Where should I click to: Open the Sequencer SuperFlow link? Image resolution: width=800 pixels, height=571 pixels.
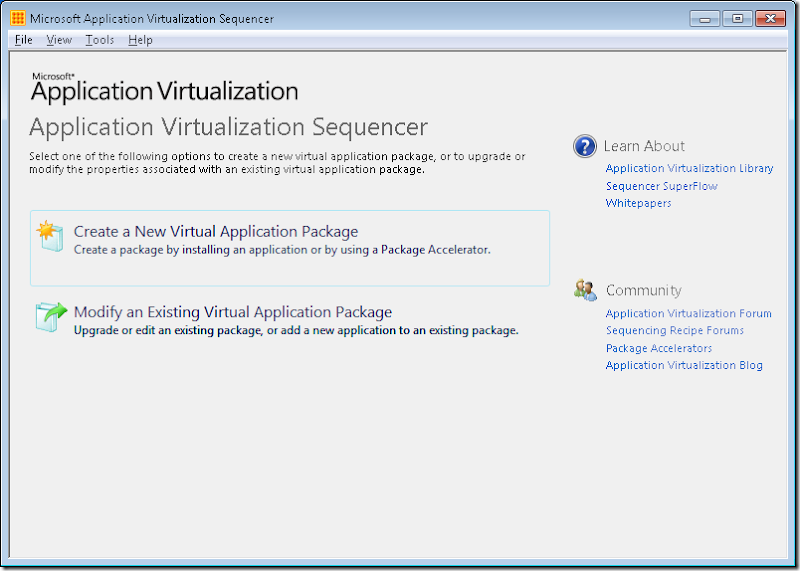click(x=661, y=186)
